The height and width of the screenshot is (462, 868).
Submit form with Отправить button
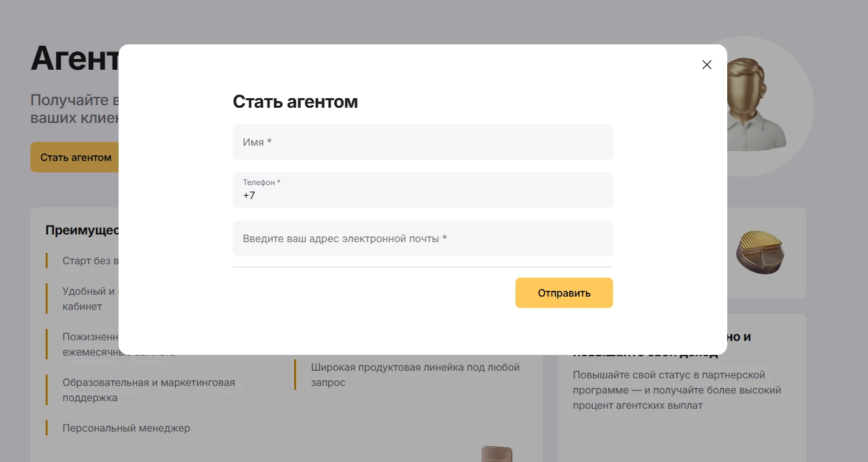(x=564, y=293)
